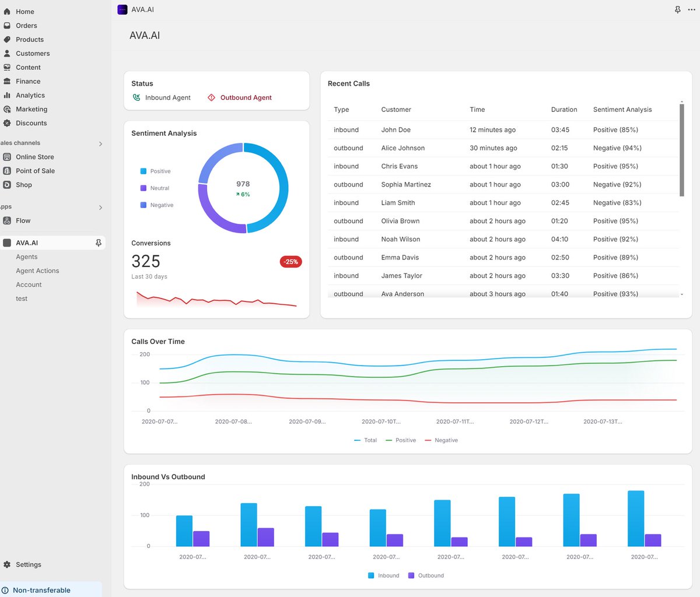Open the Account submenu item
Viewport: 700px width, 597px height.
[x=29, y=285]
